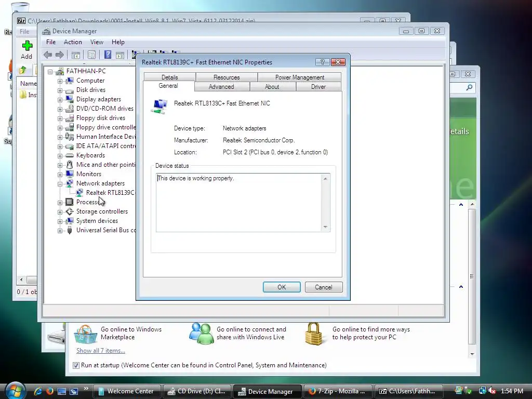Click the Device status scrollbar down arrow
532x399 pixels.
pos(325,227)
